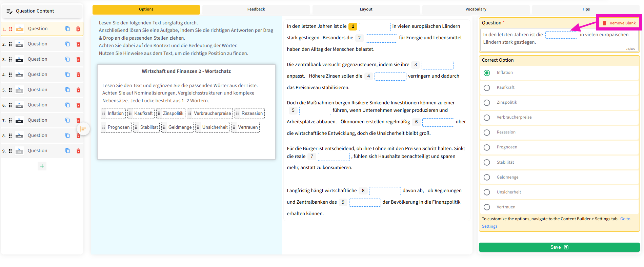Select question 4 in the list
644x267 pixels.
pyautogui.click(x=37, y=75)
